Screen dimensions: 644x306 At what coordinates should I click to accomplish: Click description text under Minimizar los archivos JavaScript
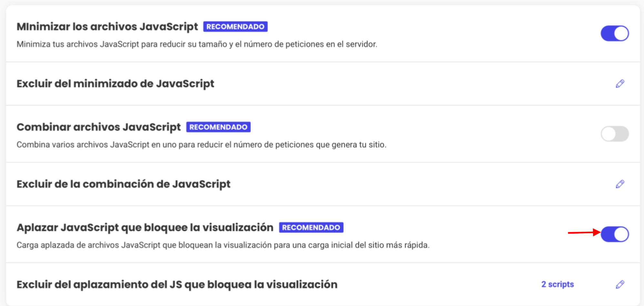[197, 44]
